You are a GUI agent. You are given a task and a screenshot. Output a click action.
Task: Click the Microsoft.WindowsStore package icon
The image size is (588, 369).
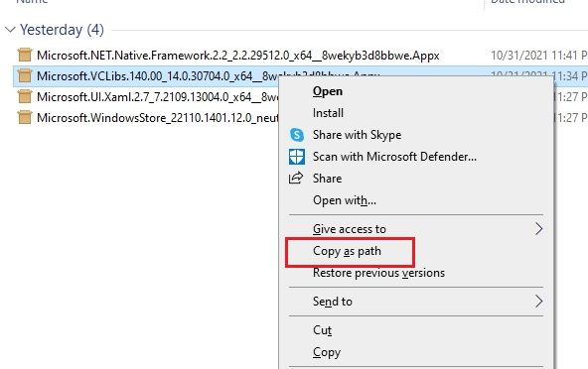click(25, 118)
